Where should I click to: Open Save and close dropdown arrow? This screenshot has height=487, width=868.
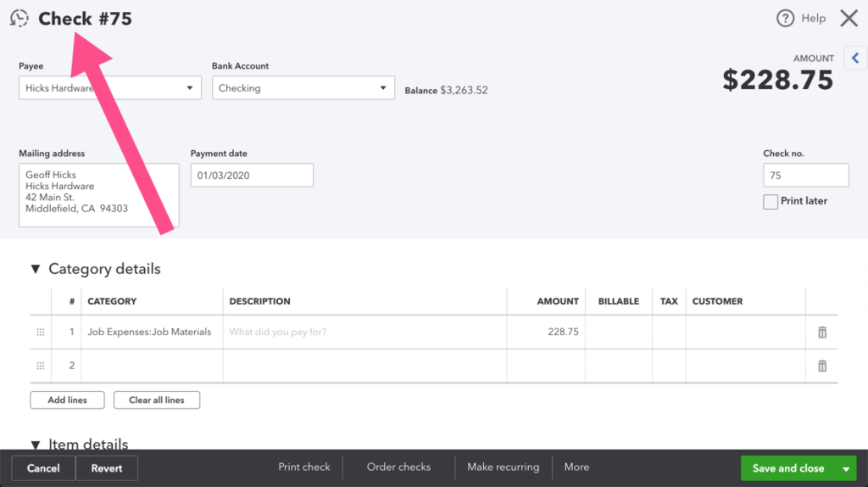point(846,468)
